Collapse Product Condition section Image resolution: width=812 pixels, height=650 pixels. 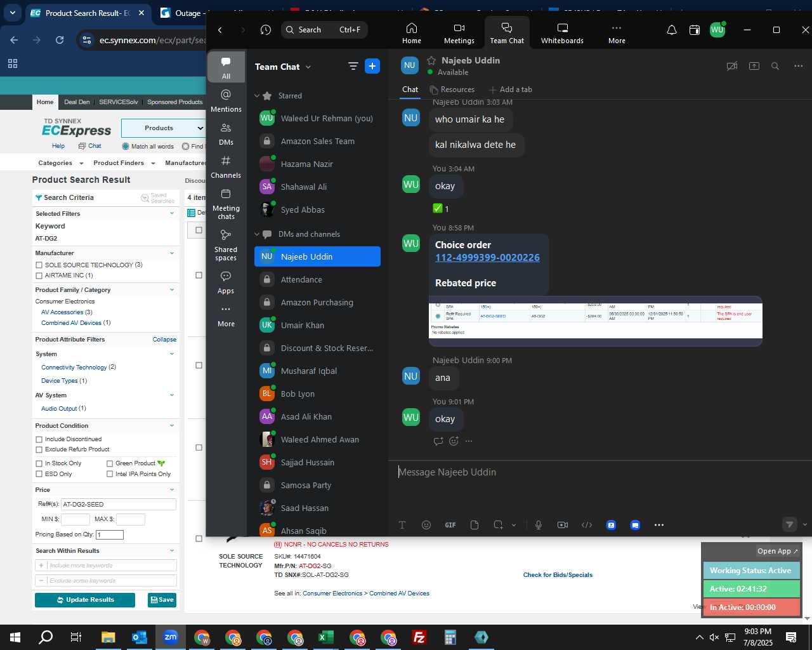tap(172, 426)
